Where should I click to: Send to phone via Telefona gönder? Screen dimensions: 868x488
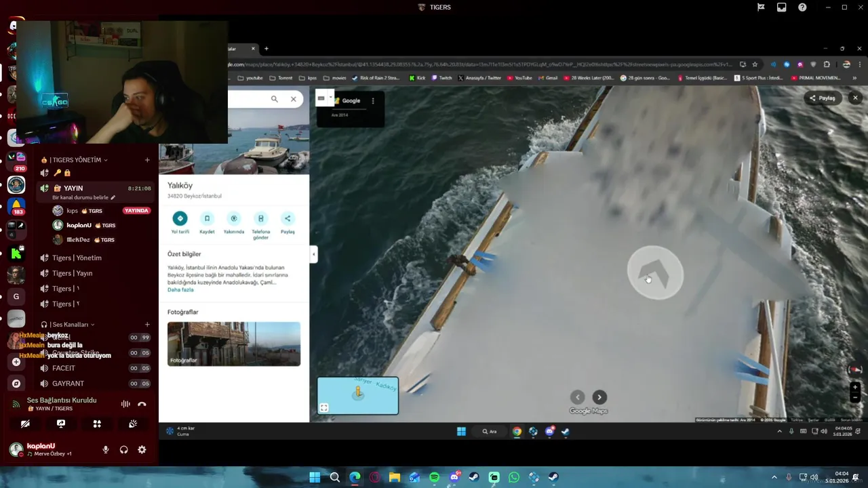pyautogui.click(x=261, y=218)
